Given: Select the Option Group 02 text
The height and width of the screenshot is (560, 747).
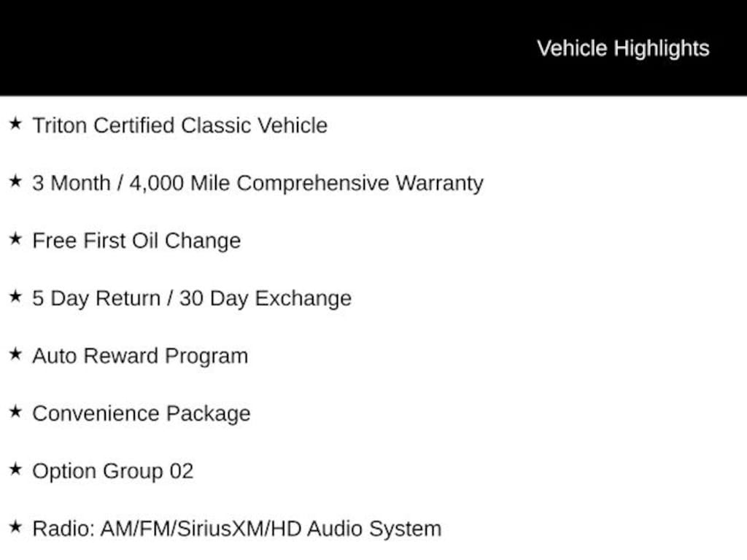Looking at the screenshot, I should [x=113, y=471].
